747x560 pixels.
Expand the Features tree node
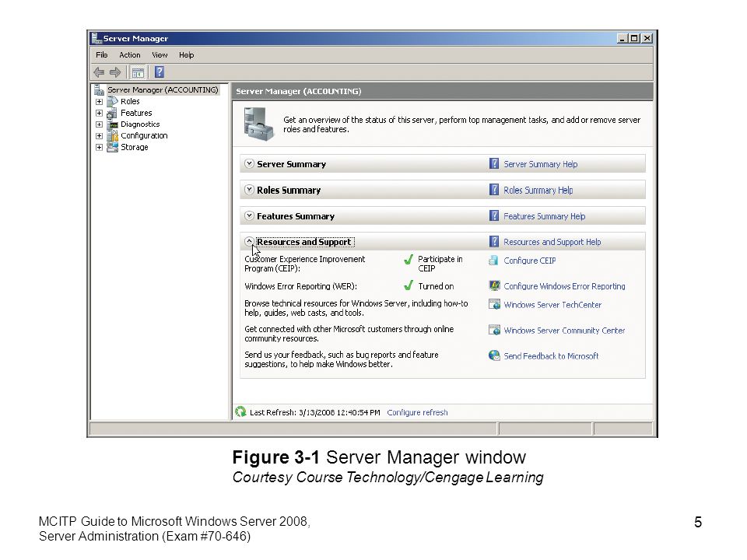[x=99, y=113]
